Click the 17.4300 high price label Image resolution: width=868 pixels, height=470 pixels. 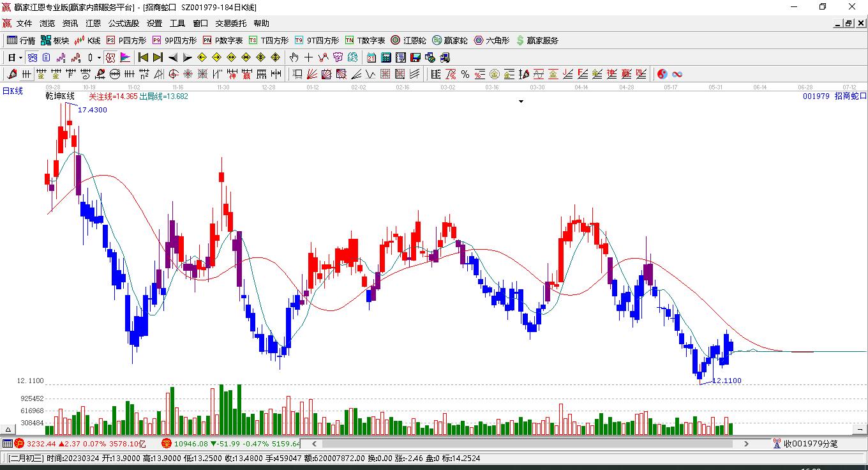pos(93,110)
